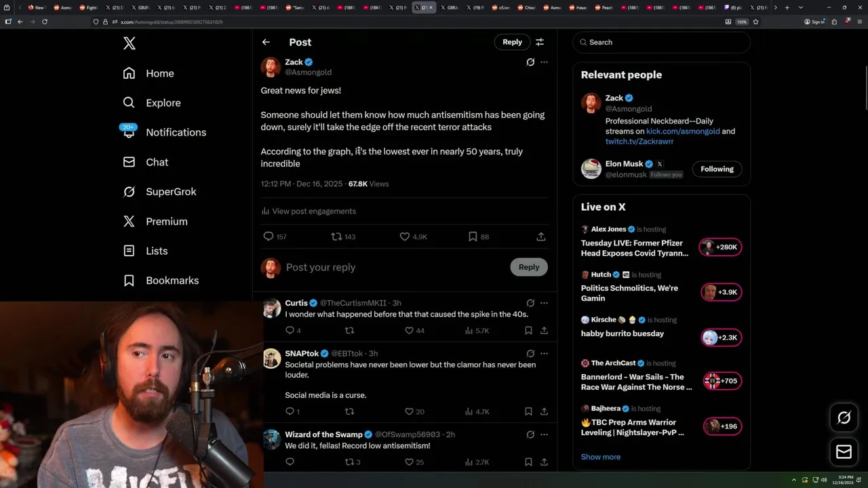868x488 pixels.
Task: Click the Grok icon on Curtis's reply
Action: (530, 303)
